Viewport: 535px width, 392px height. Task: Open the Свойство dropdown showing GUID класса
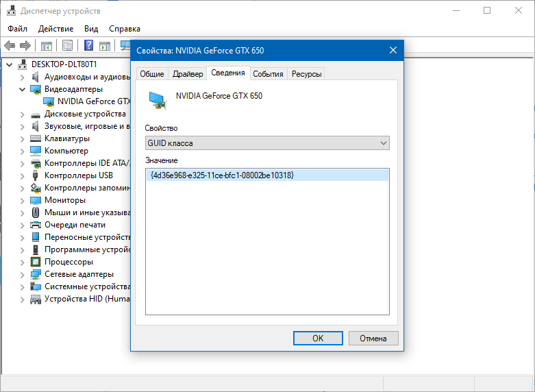(x=267, y=143)
